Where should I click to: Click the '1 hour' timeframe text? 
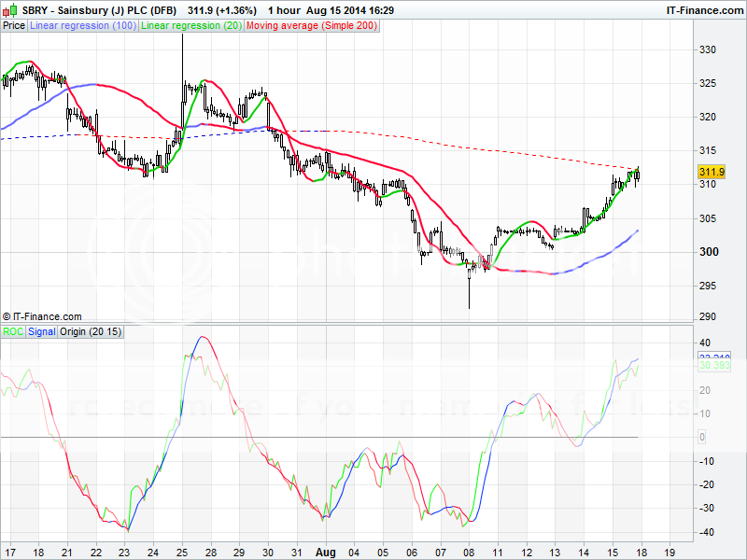click(x=285, y=10)
